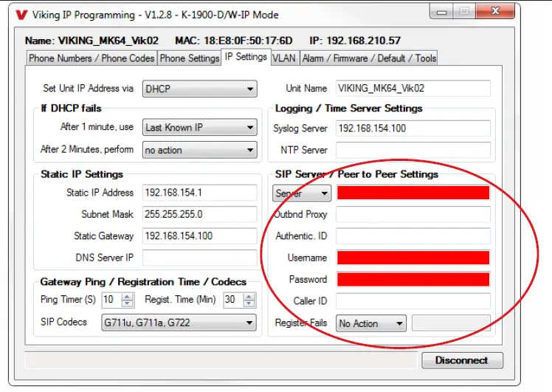552x392 pixels.
Task: Click the Name text VIKING_MK64_Vik02 header
Action: pos(108,41)
